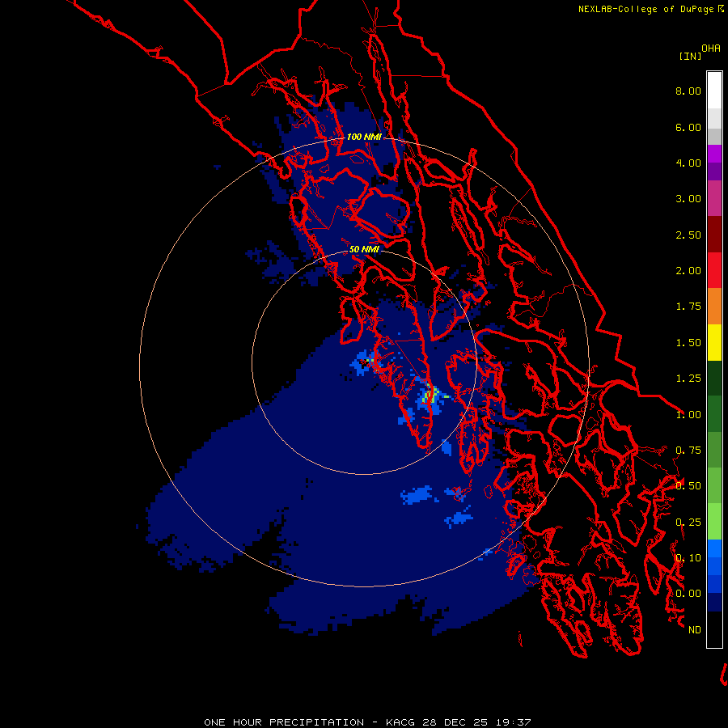Click the 2.50 legend value
Screen dimensions: 728x728
[688, 235]
